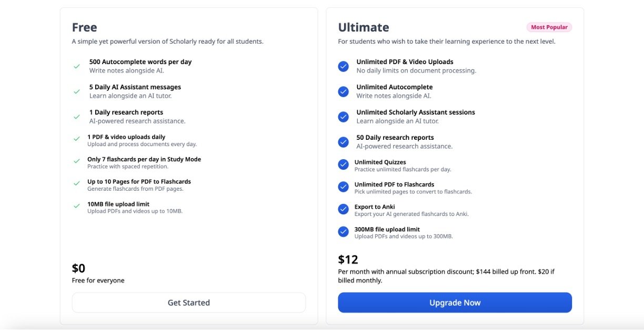The height and width of the screenshot is (330, 644).
Task: Click the Get Started button
Action: pos(188,303)
